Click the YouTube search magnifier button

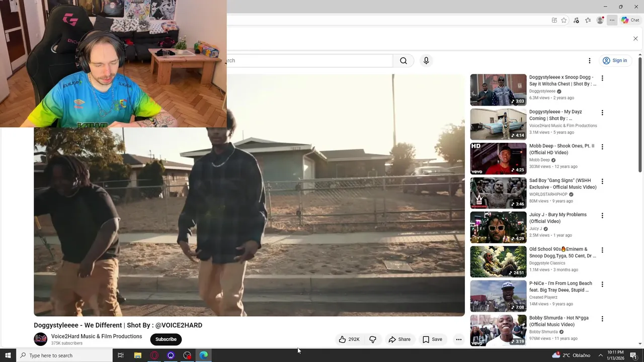tap(404, 61)
